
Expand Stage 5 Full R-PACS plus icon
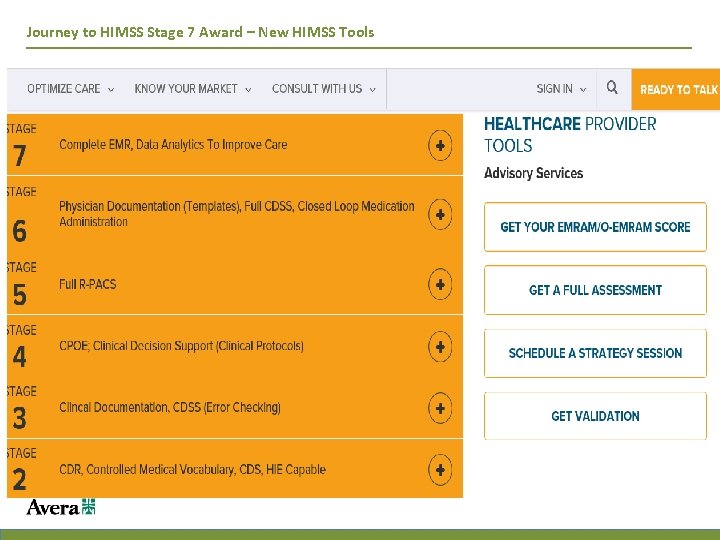(440, 284)
